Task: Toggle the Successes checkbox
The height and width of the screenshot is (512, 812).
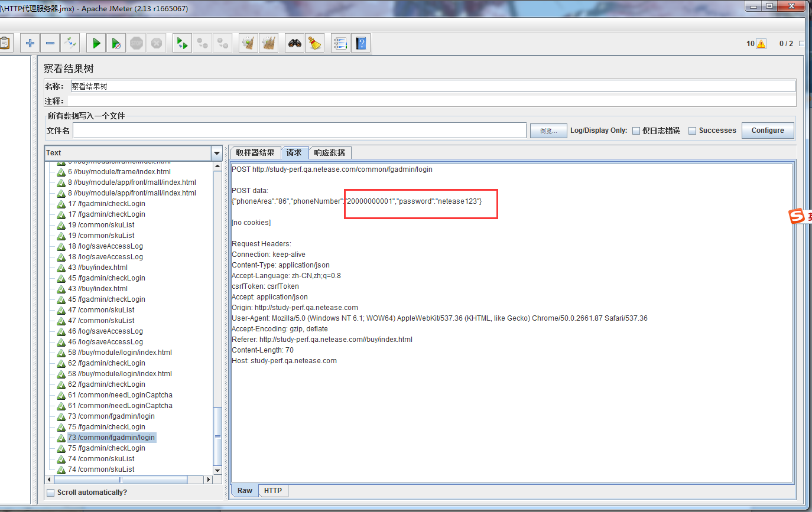Action: click(693, 131)
